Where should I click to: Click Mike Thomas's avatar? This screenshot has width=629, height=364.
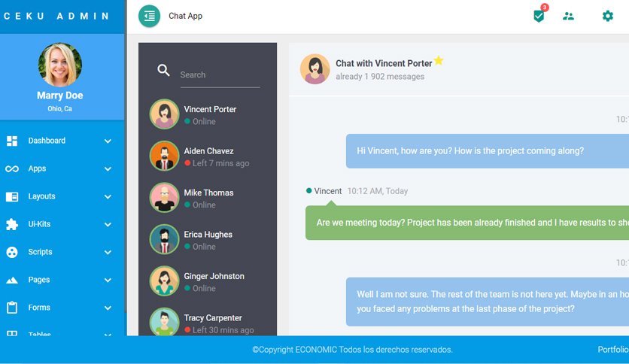165,198
